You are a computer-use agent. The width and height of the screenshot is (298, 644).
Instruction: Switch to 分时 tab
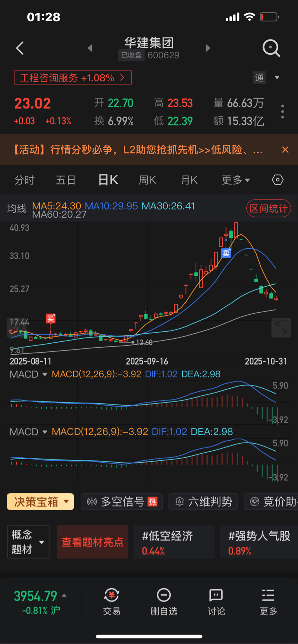tap(24, 180)
